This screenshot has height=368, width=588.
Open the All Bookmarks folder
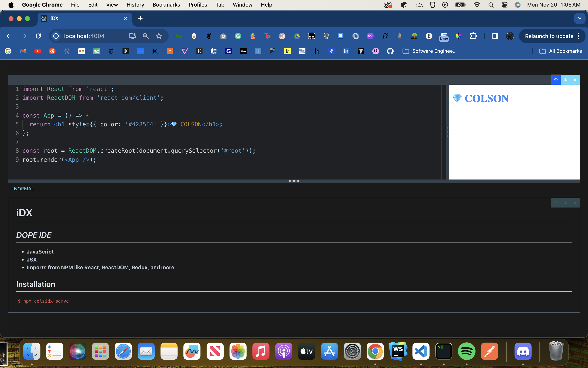(x=560, y=51)
